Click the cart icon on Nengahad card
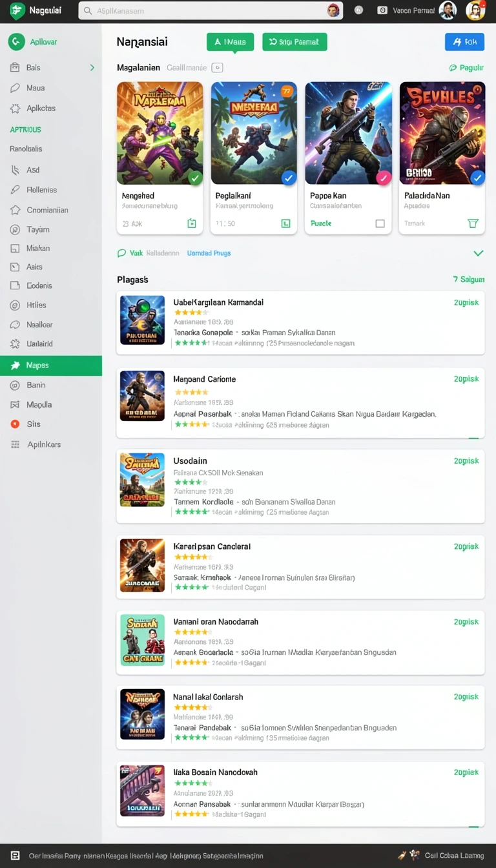496x868 pixels. (192, 223)
